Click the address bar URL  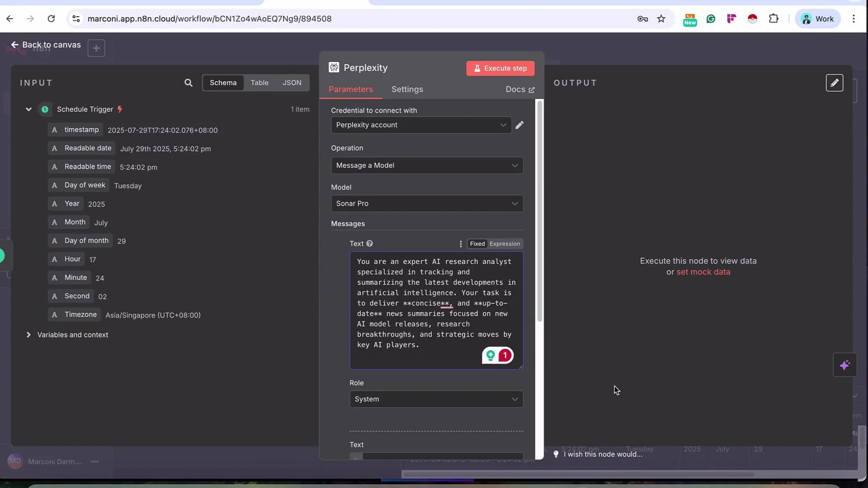209,19
